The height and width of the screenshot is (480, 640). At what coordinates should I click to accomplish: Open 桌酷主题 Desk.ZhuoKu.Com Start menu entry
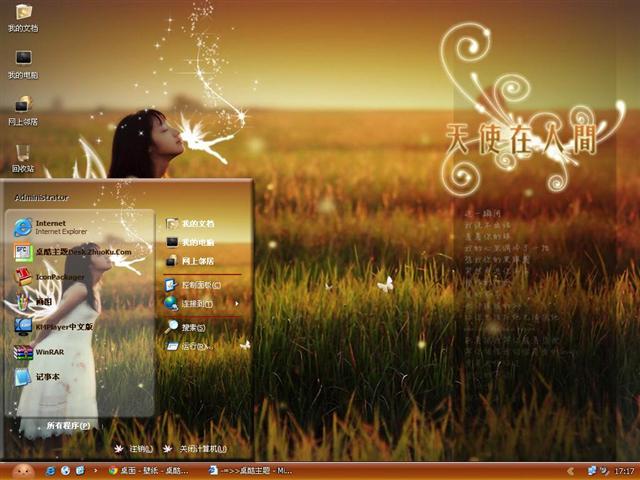click(x=73, y=252)
